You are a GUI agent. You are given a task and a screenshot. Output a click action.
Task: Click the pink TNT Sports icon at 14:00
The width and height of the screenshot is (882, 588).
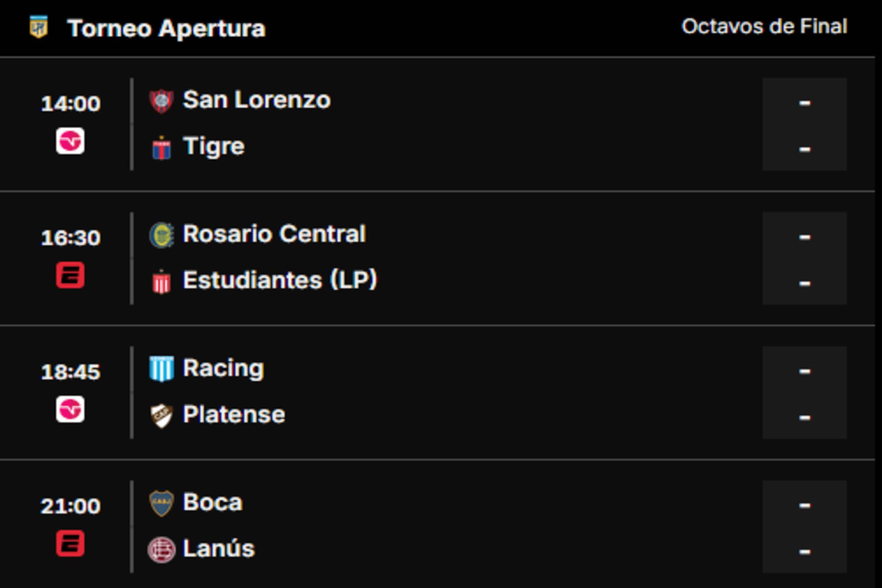(x=70, y=141)
